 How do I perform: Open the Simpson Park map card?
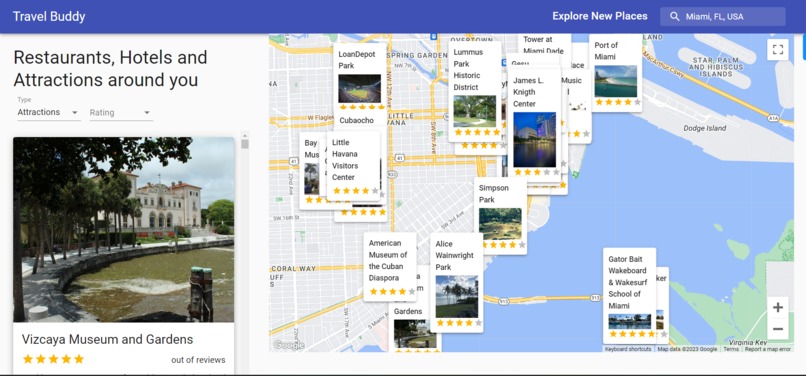(x=500, y=216)
